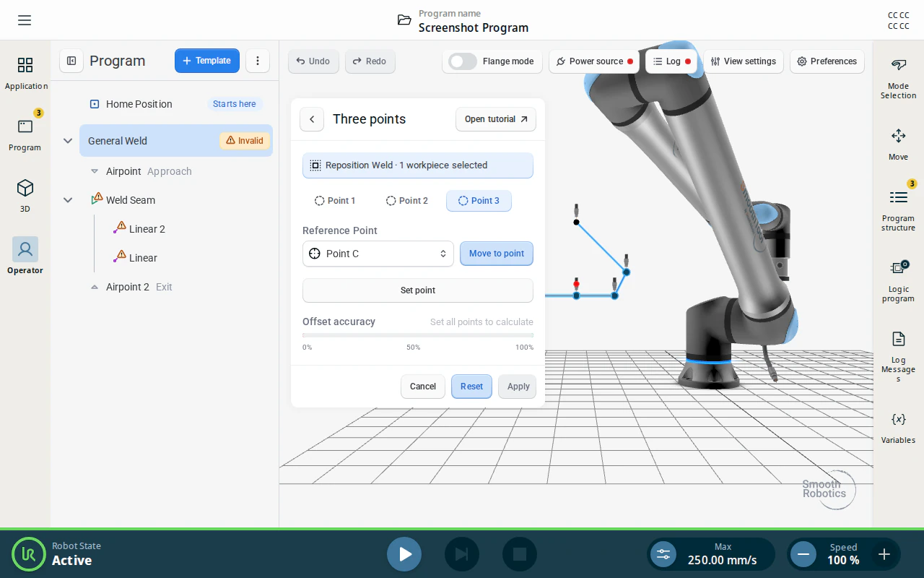Select Point 3 option

point(479,201)
